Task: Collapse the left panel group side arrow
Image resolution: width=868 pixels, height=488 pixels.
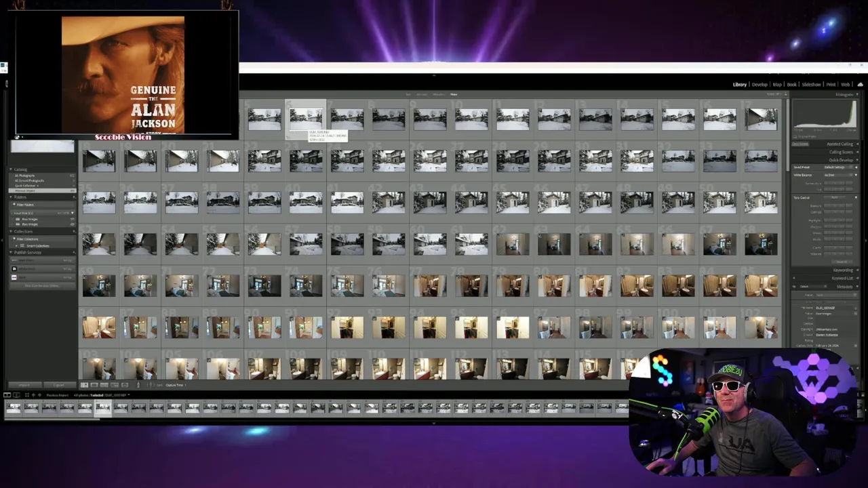Action: (x=2, y=240)
